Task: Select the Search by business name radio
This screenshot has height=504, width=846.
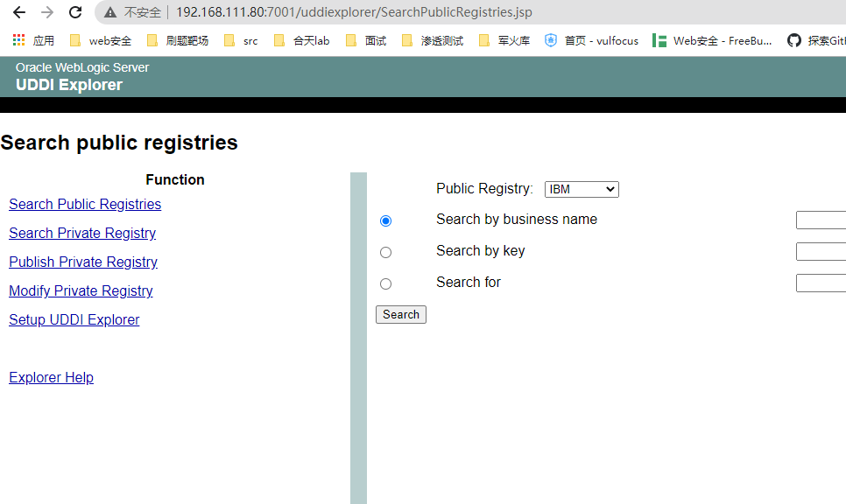Action: click(385, 221)
